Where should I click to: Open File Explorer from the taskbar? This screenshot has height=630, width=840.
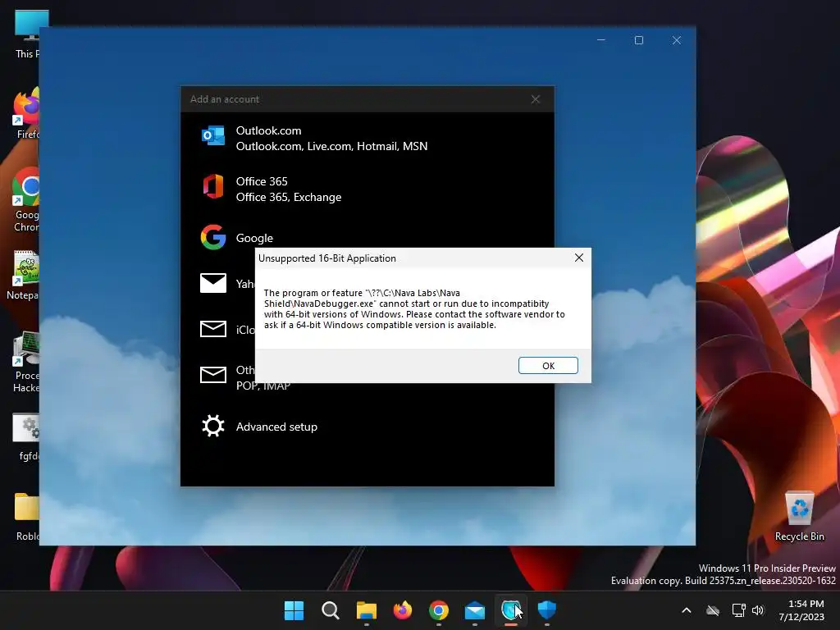point(367,610)
